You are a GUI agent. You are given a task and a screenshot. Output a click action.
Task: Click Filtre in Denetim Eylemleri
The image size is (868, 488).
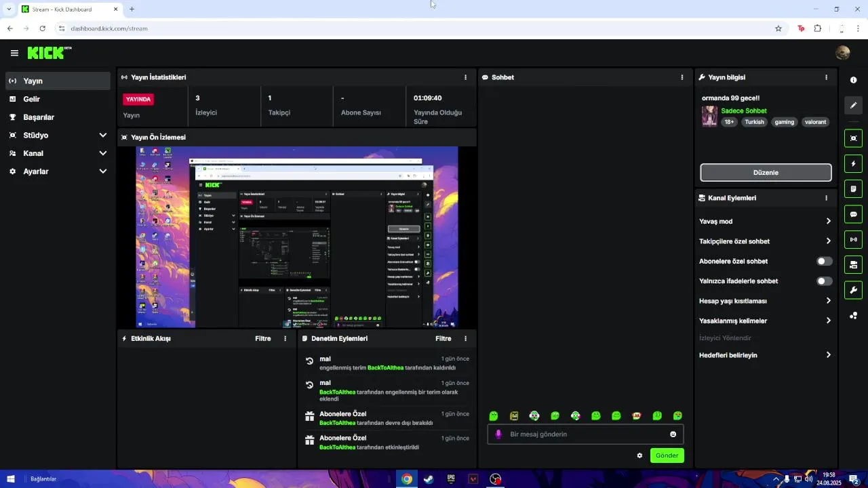443,338
